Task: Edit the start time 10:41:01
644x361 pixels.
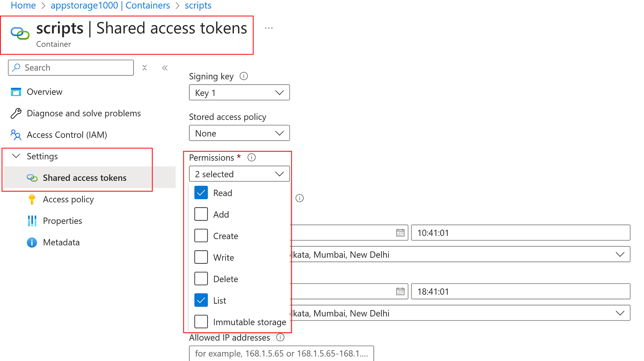Action: [521, 233]
